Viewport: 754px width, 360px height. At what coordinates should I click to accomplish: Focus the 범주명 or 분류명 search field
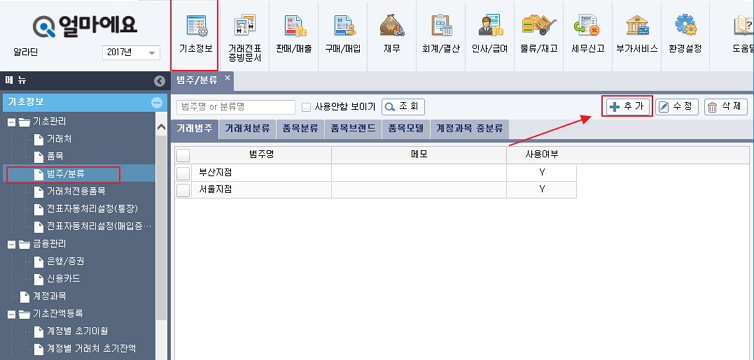[236, 107]
